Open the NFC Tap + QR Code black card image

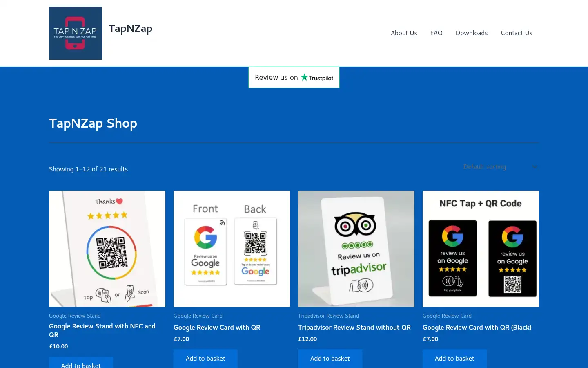[481, 249]
